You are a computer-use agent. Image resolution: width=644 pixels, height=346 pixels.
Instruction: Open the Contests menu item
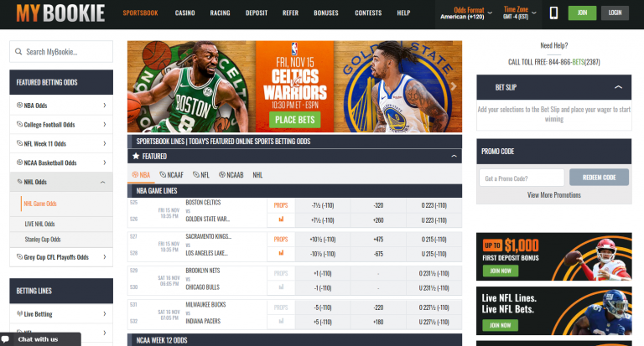(x=368, y=13)
